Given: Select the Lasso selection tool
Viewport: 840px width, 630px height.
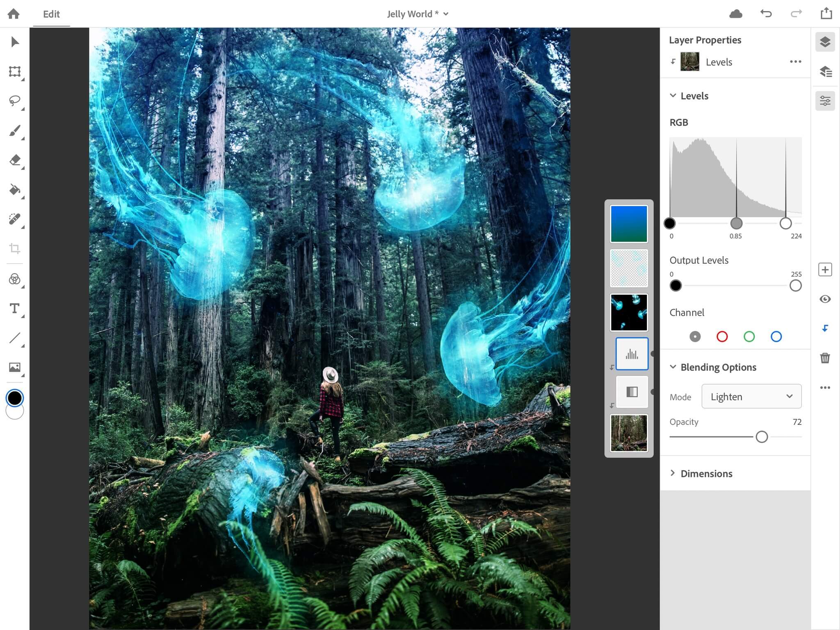Looking at the screenshot, I should pos(14,101).
